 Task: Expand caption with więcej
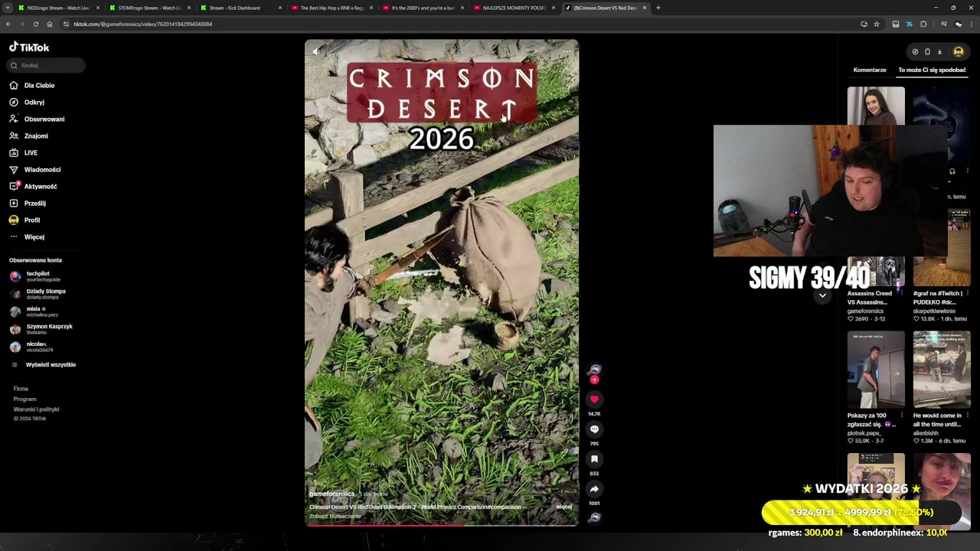click(x=563, y=507)
